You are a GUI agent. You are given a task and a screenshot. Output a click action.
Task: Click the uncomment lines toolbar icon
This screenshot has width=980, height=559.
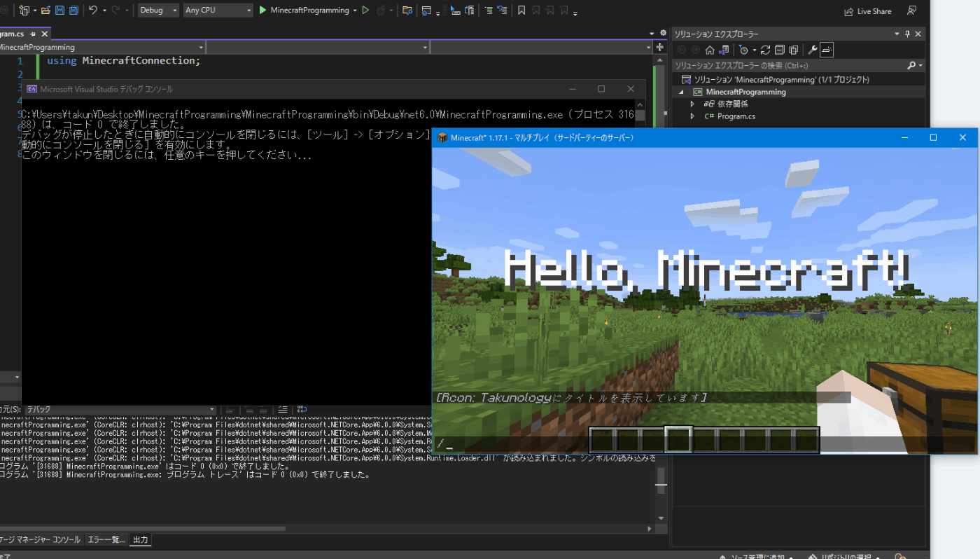point(502,11)
